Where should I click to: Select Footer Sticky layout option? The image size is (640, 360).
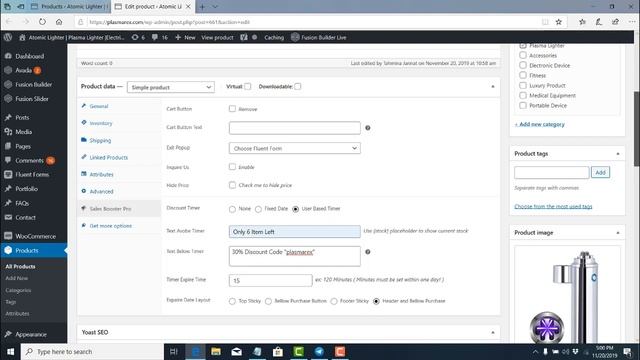334,301
